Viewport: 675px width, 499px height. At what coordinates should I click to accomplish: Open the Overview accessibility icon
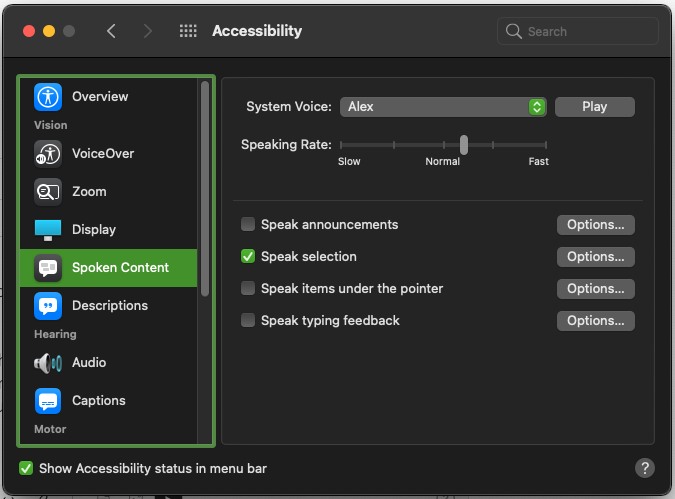click(x=48, y=97)
